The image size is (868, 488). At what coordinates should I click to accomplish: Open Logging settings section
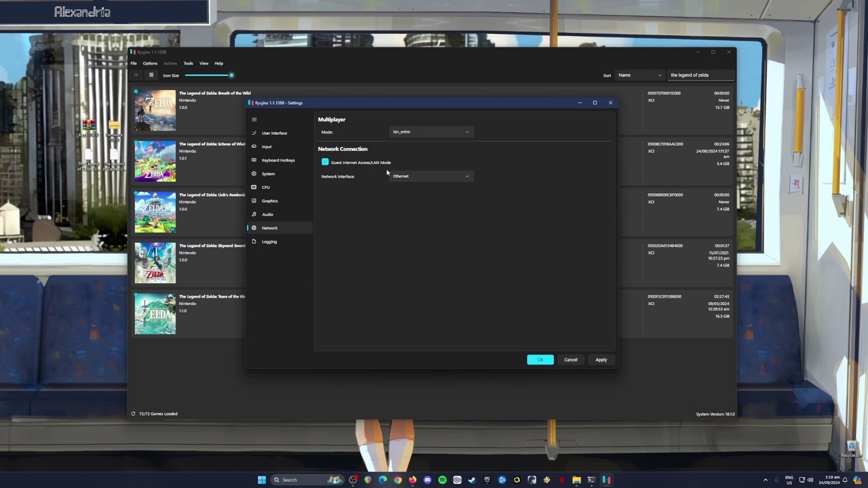(279, 241)
